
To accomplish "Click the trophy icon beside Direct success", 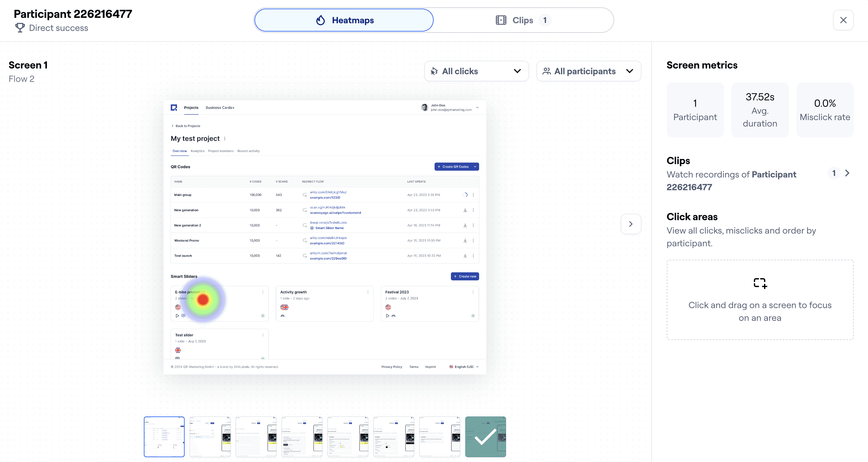I will [x=20, y=28].
